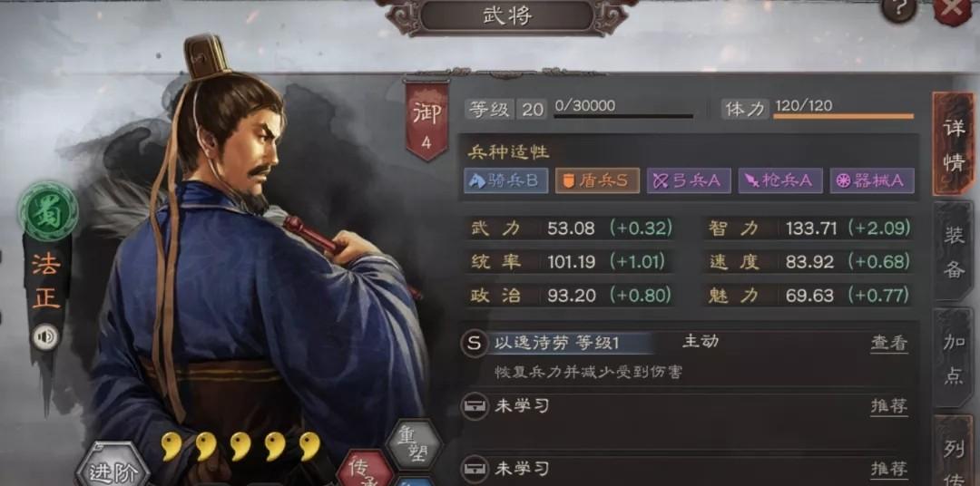Image resolution: width=980 pixels, height=486 pixels.
Task: Open the 传承 inheritance hexagon button
Action: pos(366,470)
